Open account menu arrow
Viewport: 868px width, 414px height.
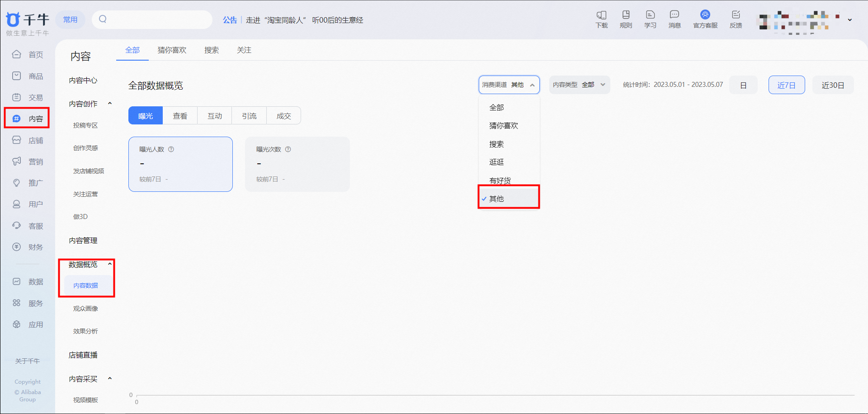[850, 20]
